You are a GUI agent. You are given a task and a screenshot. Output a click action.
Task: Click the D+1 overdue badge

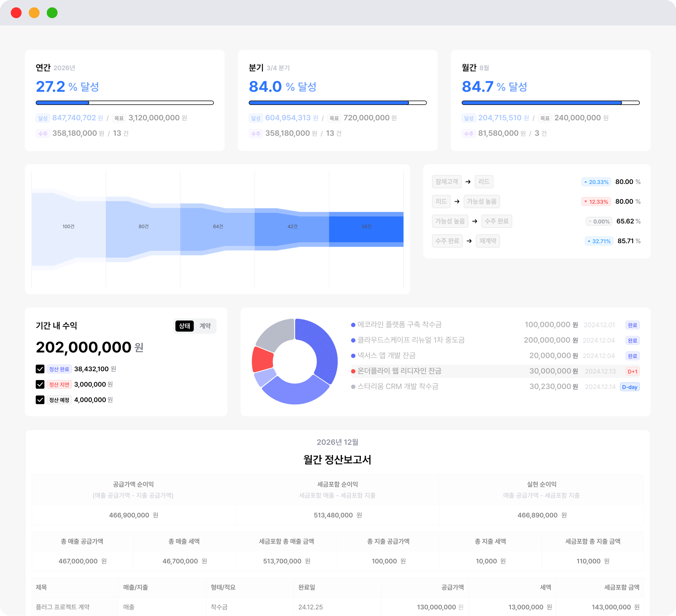tap(632, 372)
